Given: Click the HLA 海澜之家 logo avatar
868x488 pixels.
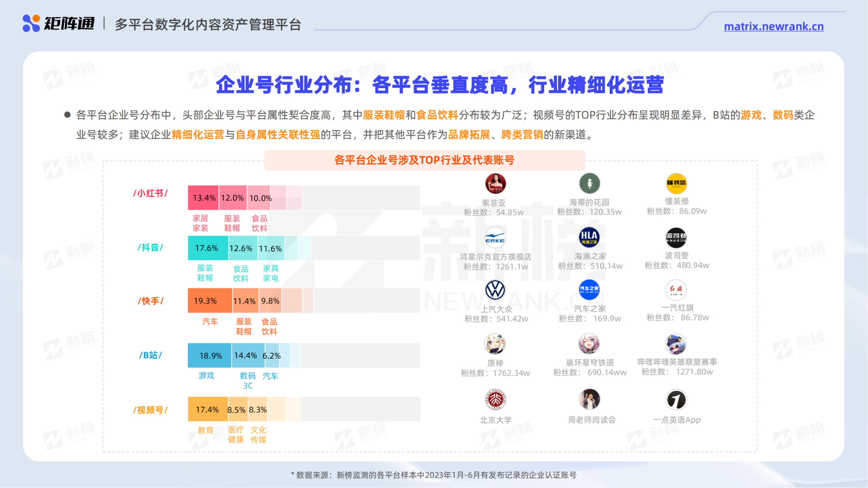Looking at the screenshot, I should 589,237.
